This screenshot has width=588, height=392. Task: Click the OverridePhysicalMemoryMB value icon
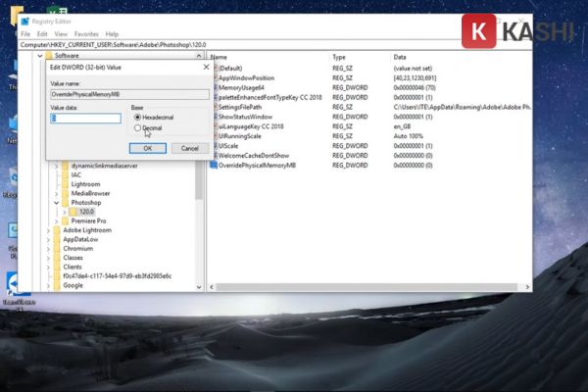pos(213,166)
